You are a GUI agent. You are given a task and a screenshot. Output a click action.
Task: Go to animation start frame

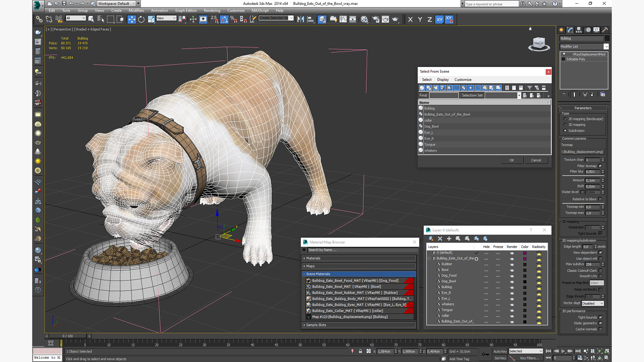click(x=548, y=351)
